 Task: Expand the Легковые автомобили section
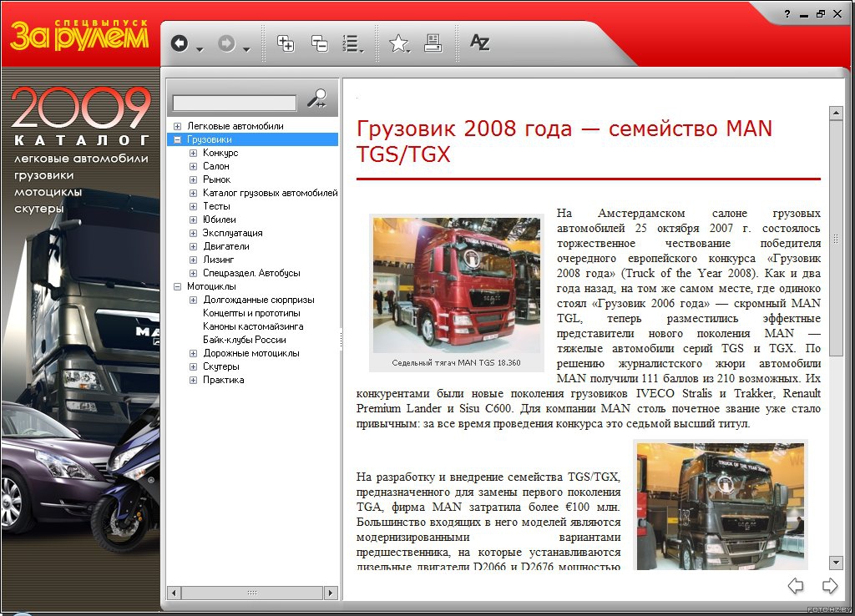pyautogui.click(x=177, y=127)
